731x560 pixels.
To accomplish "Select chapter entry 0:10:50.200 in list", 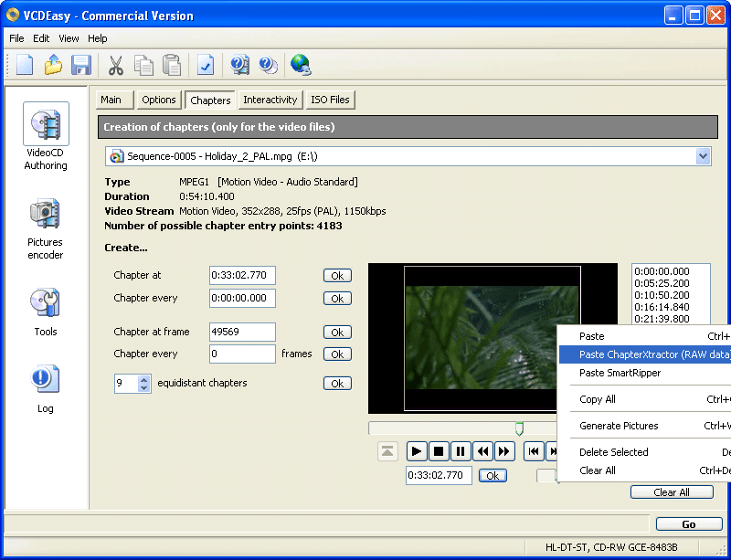I will point(662,295).
